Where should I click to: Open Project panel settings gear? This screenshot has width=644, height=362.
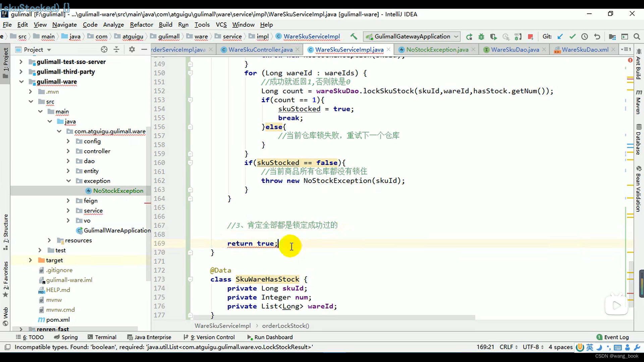tap(132, 50)
